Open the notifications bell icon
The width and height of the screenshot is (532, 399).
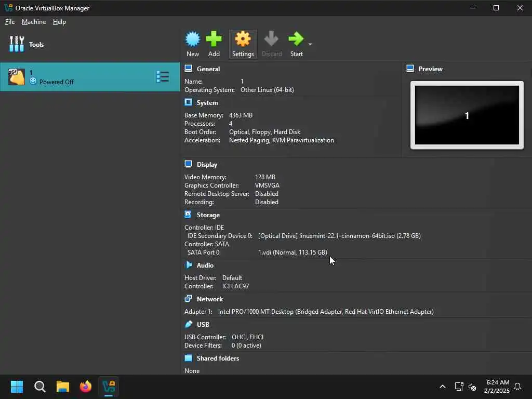click(x=517, y=387)
